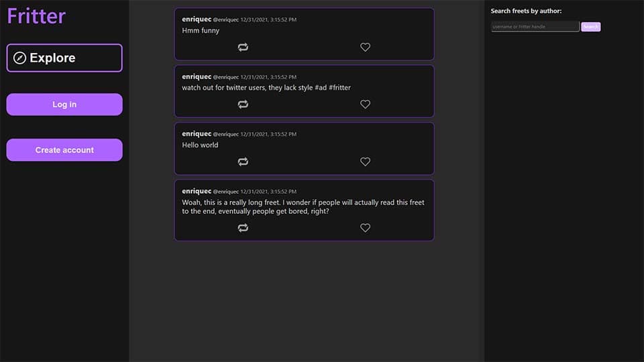Tap the heart icon on the long freet
Image resolution: width=644 pixels, height=362 pixels.
click(365, 228)
